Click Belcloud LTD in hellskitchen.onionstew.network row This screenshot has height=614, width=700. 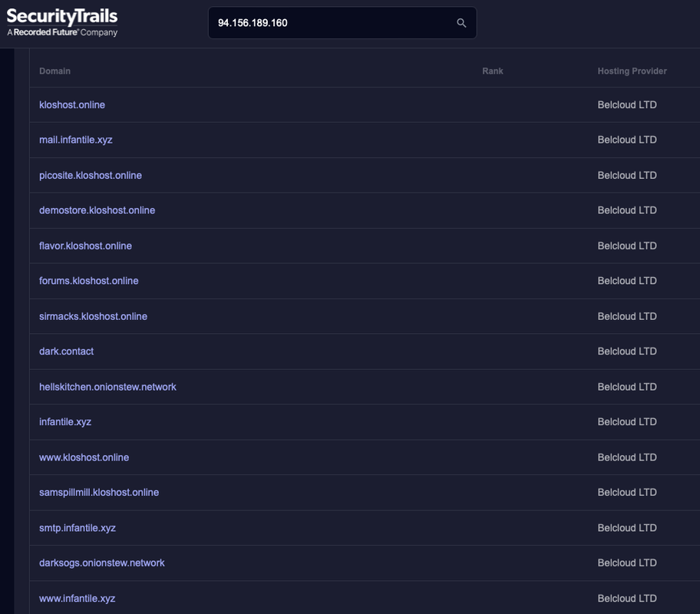(627, 387)
